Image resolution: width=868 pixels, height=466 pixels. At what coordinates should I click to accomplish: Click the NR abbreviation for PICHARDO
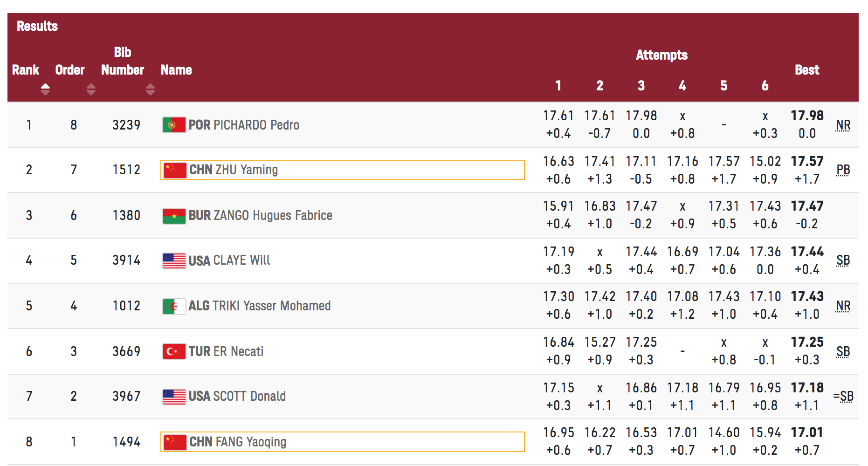point(843,125)
